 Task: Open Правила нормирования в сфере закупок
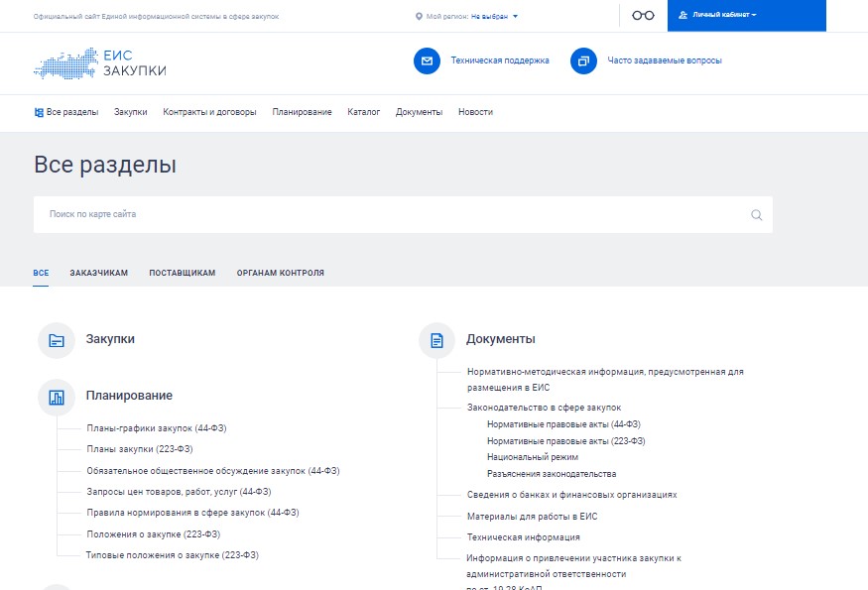tap(192, 513)
